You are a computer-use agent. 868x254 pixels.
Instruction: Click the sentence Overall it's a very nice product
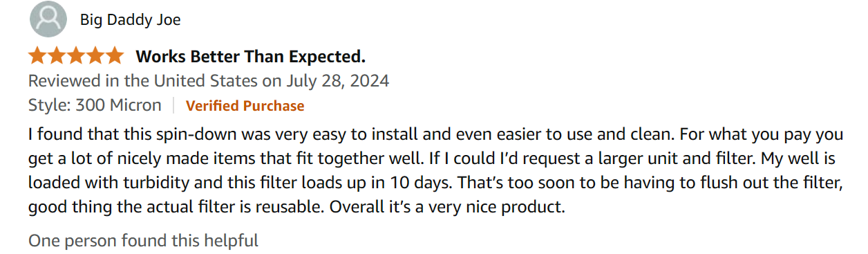coord(446,208)
